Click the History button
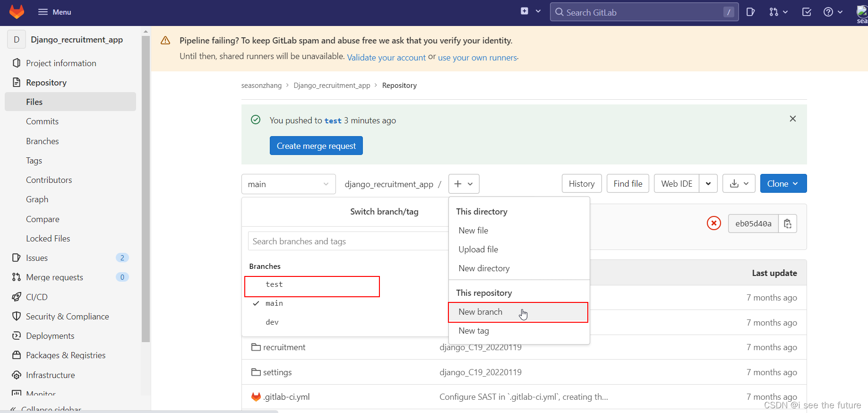868x413 pixels. tap(582, 183)
